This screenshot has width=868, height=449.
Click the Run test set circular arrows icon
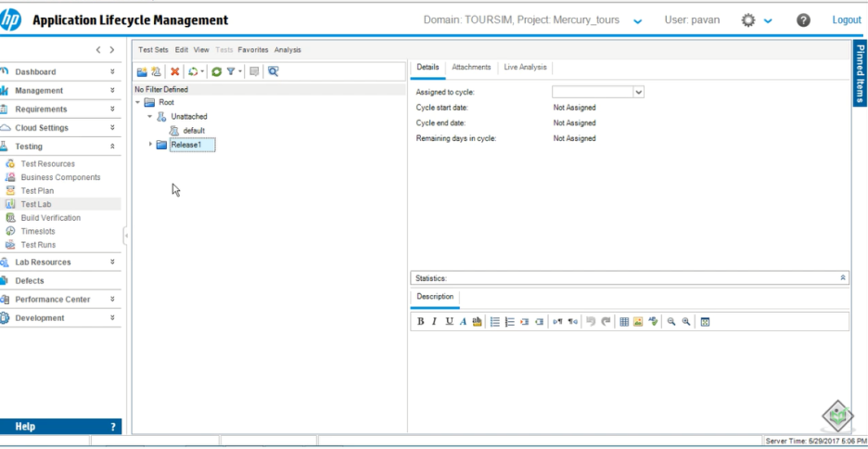(193, 71)
